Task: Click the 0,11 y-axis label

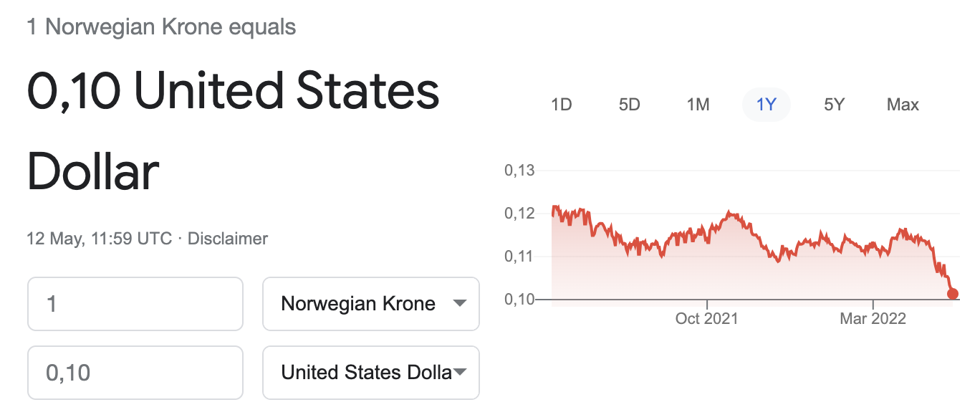Action: [x=519, y=257]
